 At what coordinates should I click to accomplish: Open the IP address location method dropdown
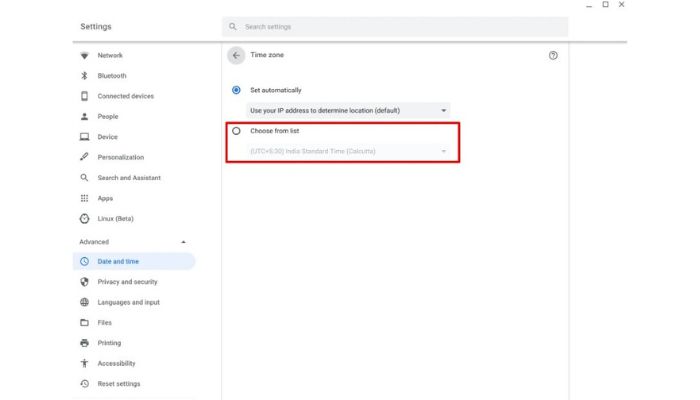tap(348, 110)
